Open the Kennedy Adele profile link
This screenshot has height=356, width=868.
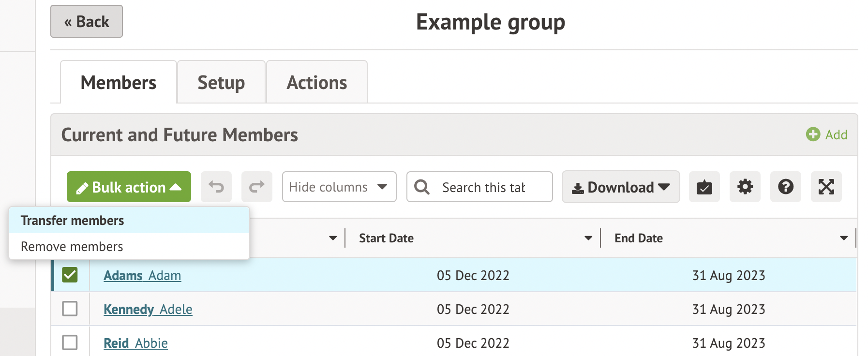click(x=148, y=309)
